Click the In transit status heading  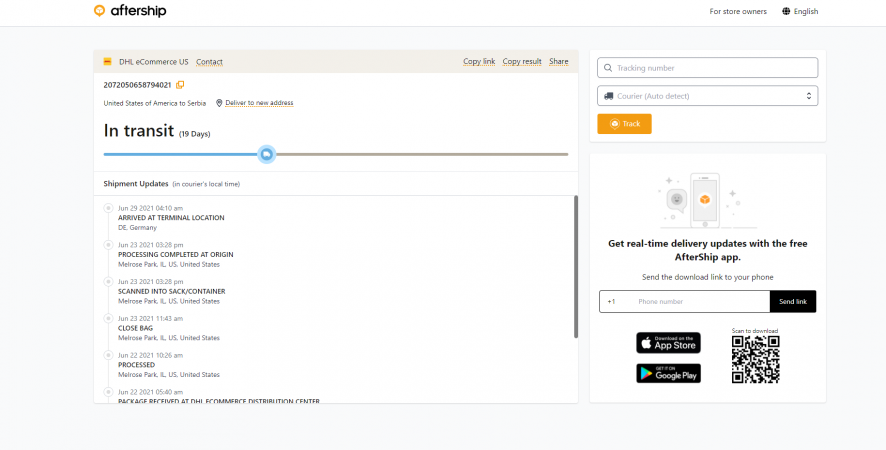click(139, 131)
